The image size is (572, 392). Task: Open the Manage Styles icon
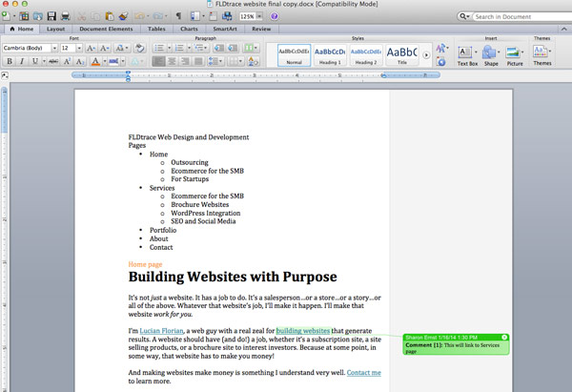(441, 62)
